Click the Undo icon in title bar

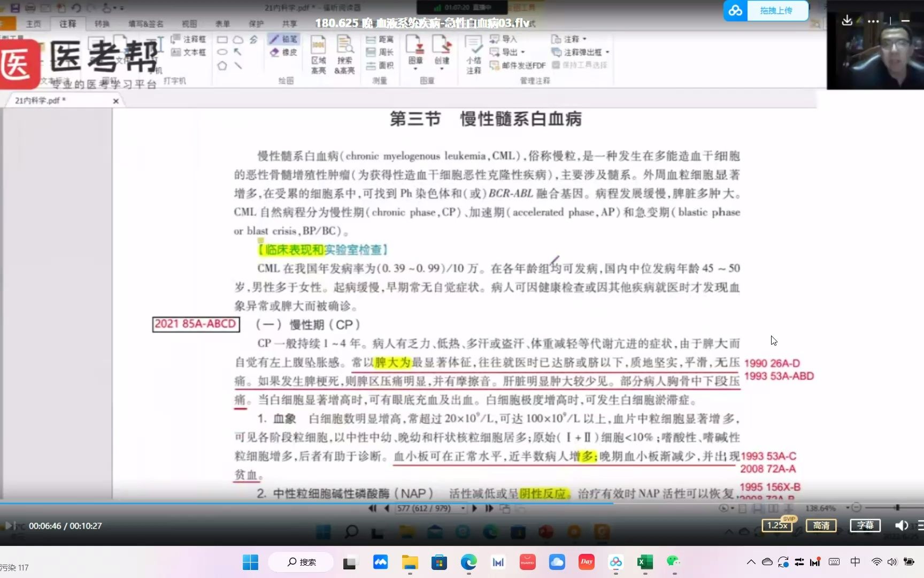[x=76, y=8]
